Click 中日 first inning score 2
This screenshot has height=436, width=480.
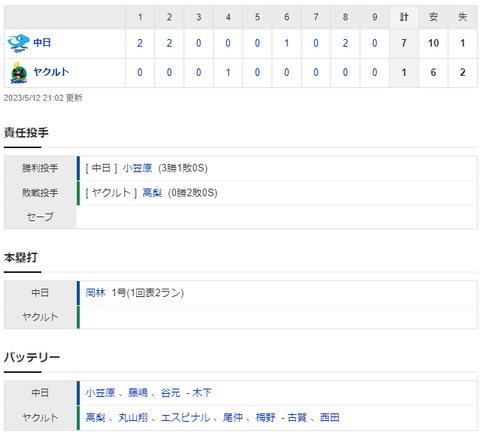point(140,43)
